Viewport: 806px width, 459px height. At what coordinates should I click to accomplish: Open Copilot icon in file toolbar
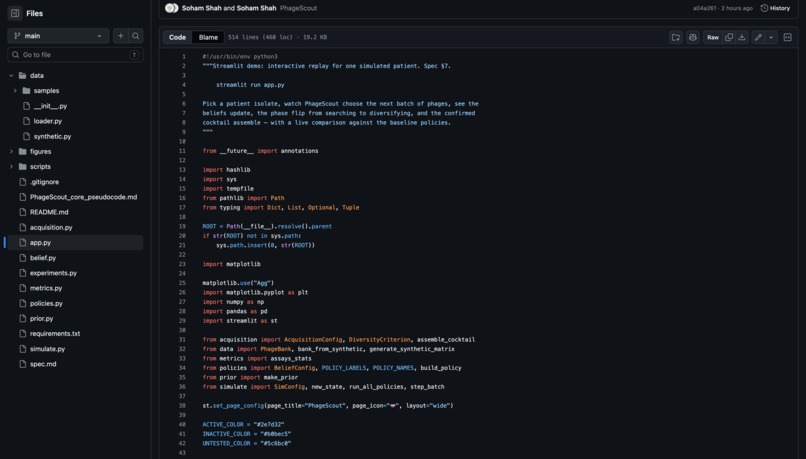pyautogui.click(x=693, y=37)
